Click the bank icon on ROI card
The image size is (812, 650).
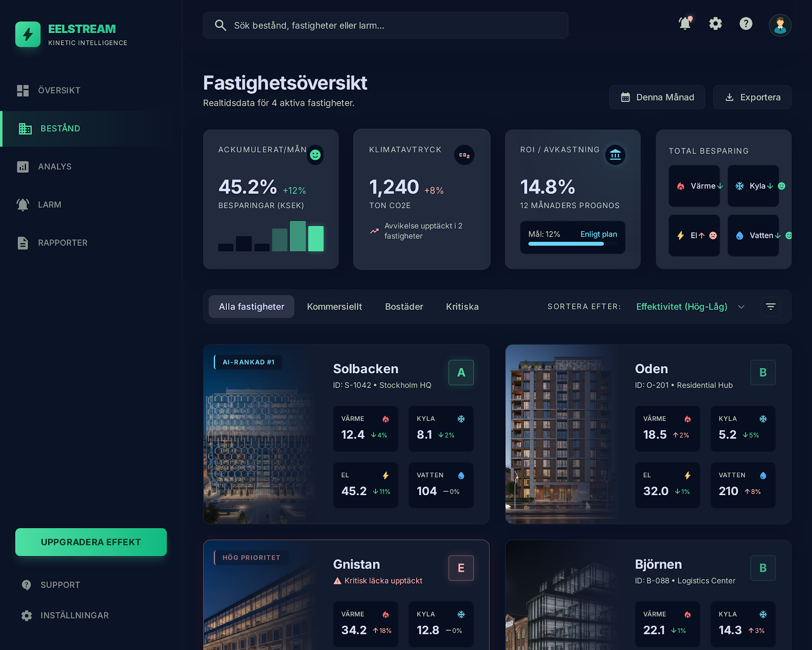615,155
